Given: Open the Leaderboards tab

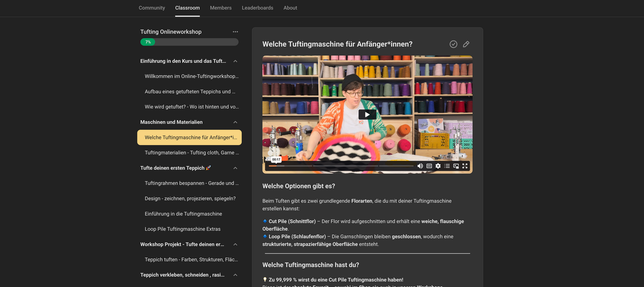Looking at the screenshot, I should click(257, 8).
